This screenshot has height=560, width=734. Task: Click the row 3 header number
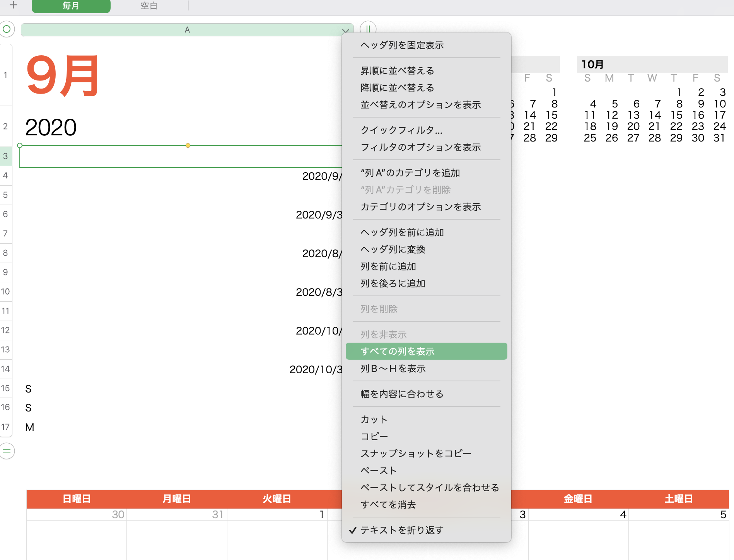[x=5, y=156]
